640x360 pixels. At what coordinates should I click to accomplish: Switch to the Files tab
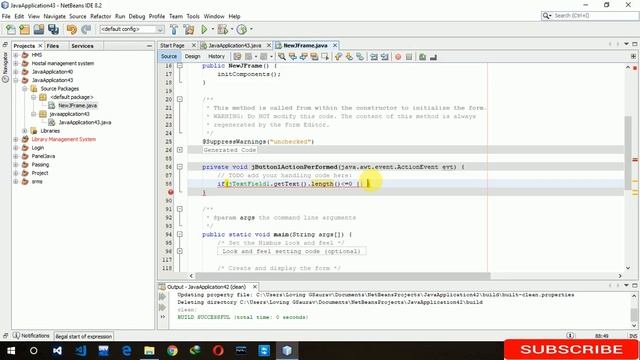point(53,46)
